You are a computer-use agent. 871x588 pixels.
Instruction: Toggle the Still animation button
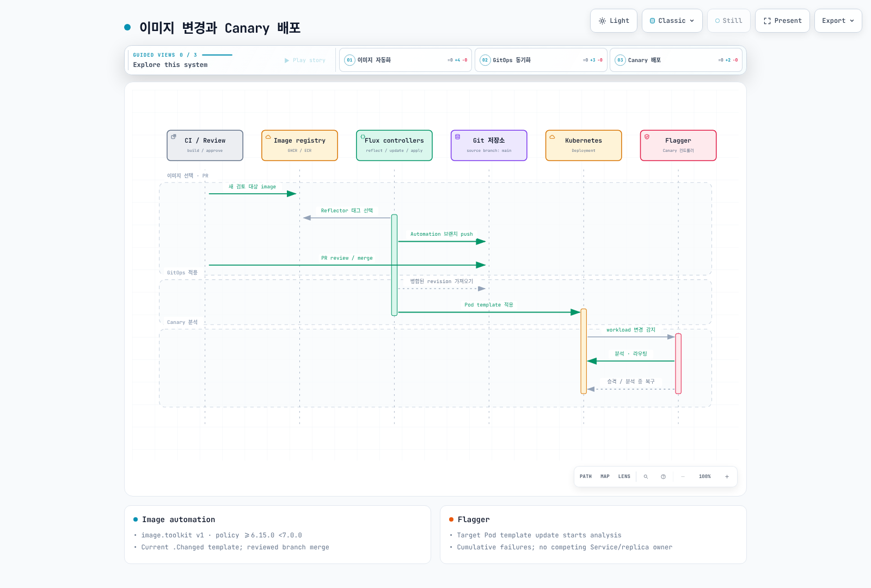[x=728, y=21]
